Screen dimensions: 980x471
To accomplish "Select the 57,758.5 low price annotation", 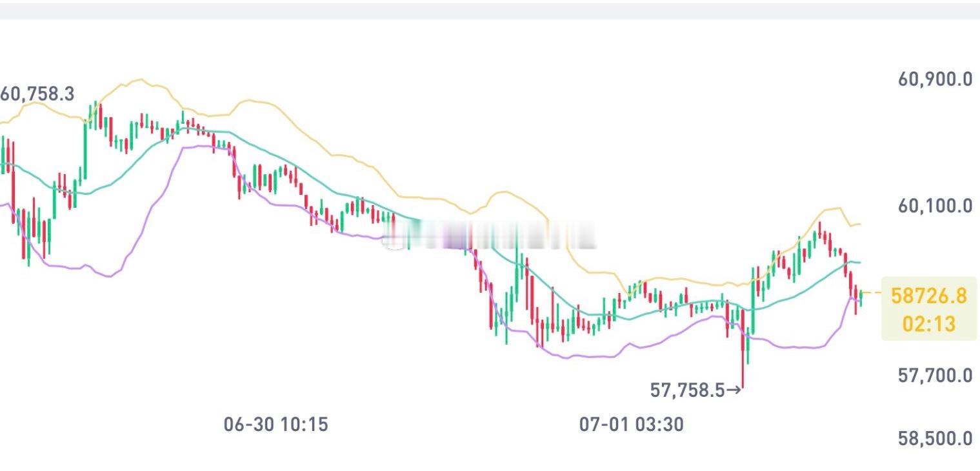I will [x=688, y=390].
